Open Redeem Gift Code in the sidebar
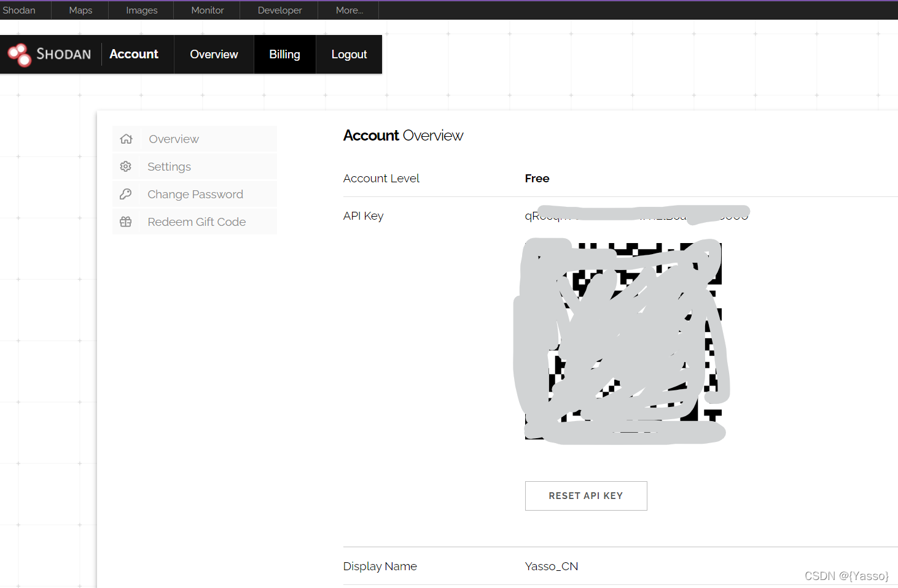This screenshot has width=898, height=588. point(195,222)
